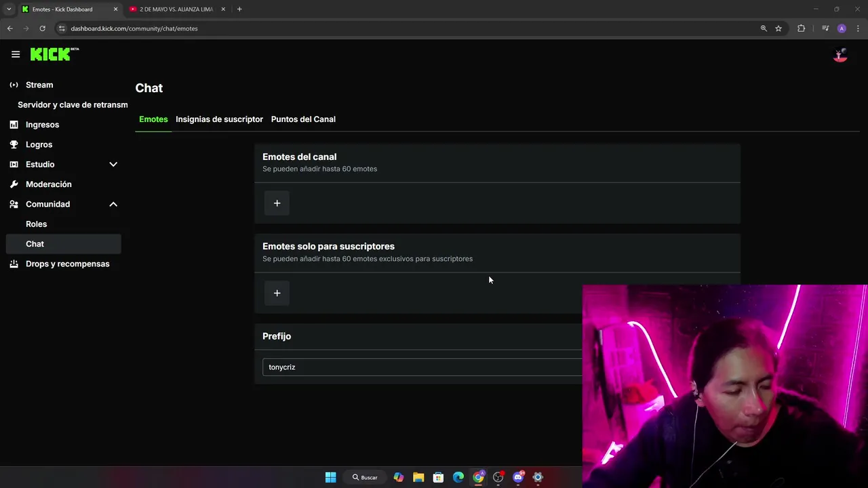Click the Moderación wrench icon
Image resolution: width=868 pixels, height=488 pixels.
tap(14, 184)
